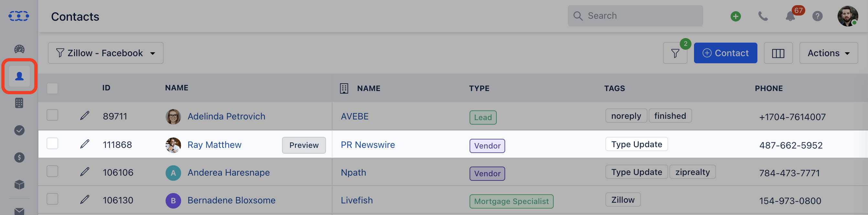Open the Contacts person icon in sidebar
The height and width of the screenshot is (215, 868).
tap(19, 77)
